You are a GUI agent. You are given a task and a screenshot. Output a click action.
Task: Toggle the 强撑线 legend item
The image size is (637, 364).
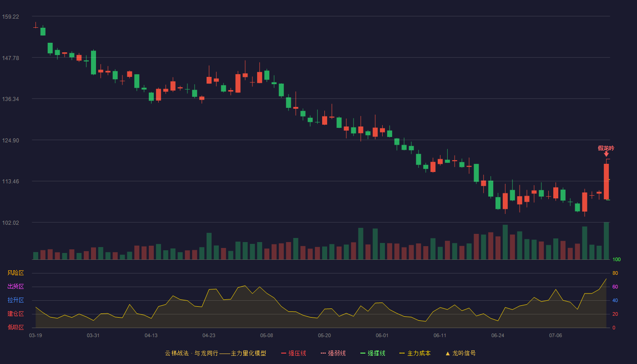coord(373,353)
